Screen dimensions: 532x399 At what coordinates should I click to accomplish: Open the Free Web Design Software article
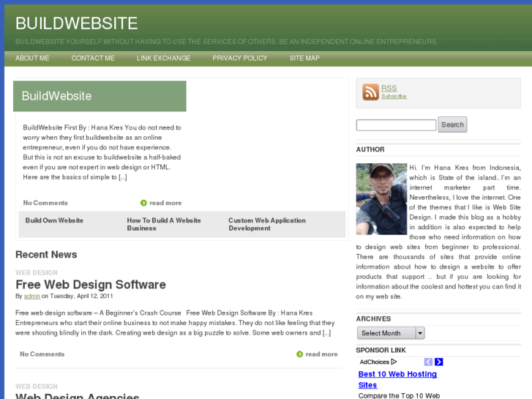91,285
